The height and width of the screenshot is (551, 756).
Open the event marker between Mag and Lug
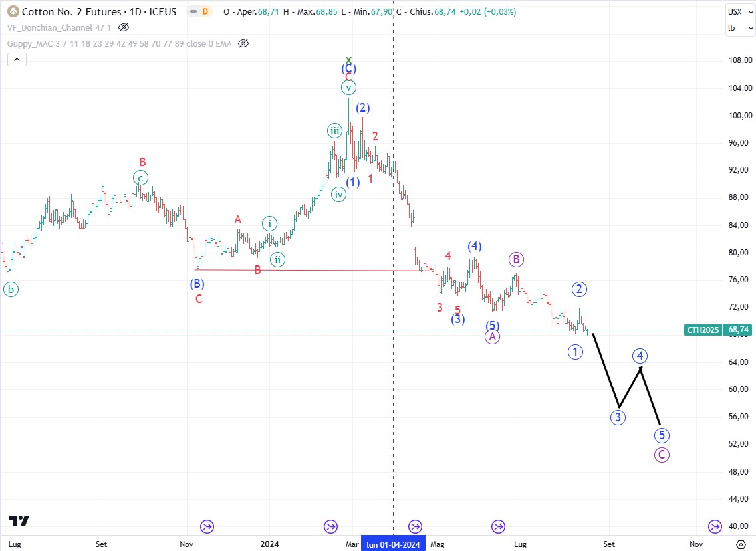point(498,526)
